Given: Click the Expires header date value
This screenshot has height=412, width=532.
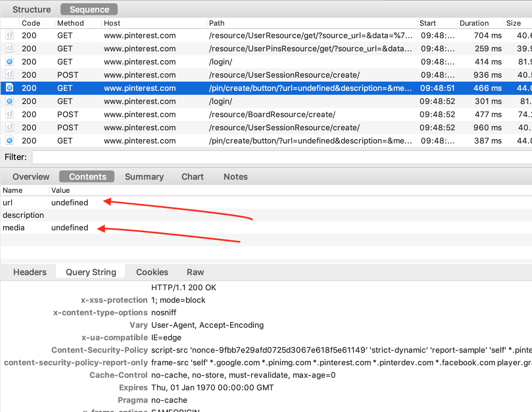Looking at the screenshot, I should [212, 388].
